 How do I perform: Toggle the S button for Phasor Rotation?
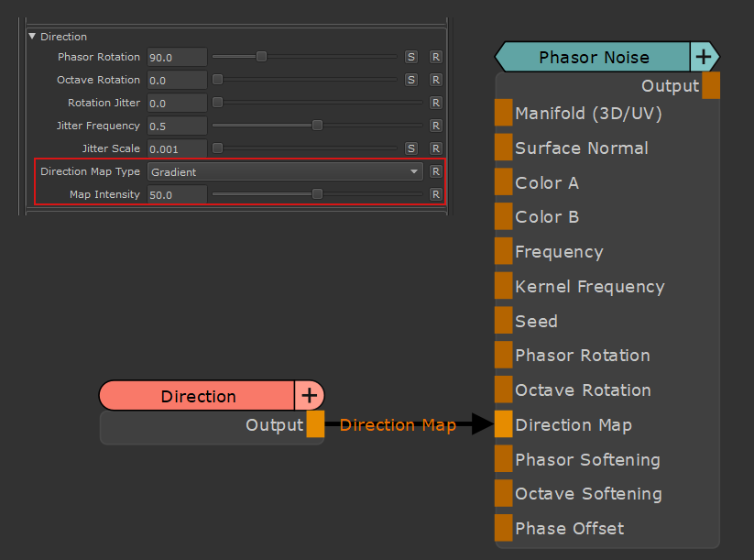point(411,57)
